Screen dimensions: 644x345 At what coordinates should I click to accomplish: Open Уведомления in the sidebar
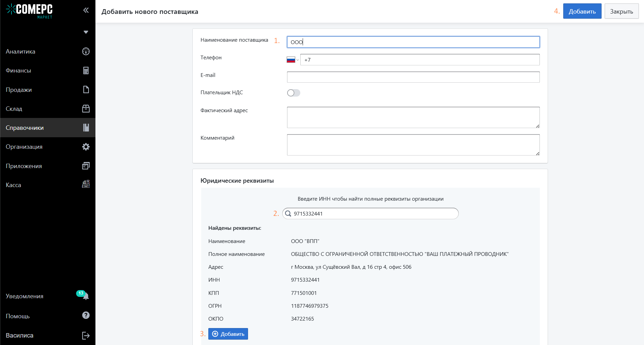click(24, 296)
